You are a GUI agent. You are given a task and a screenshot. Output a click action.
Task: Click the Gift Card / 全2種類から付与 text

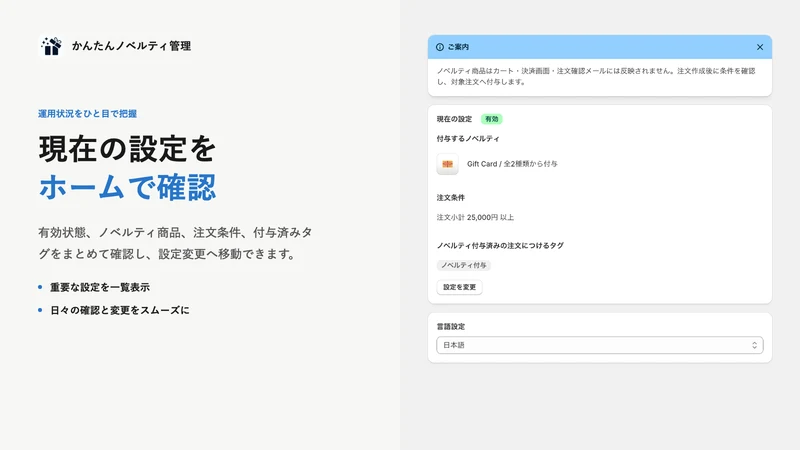tap(512, 164)
